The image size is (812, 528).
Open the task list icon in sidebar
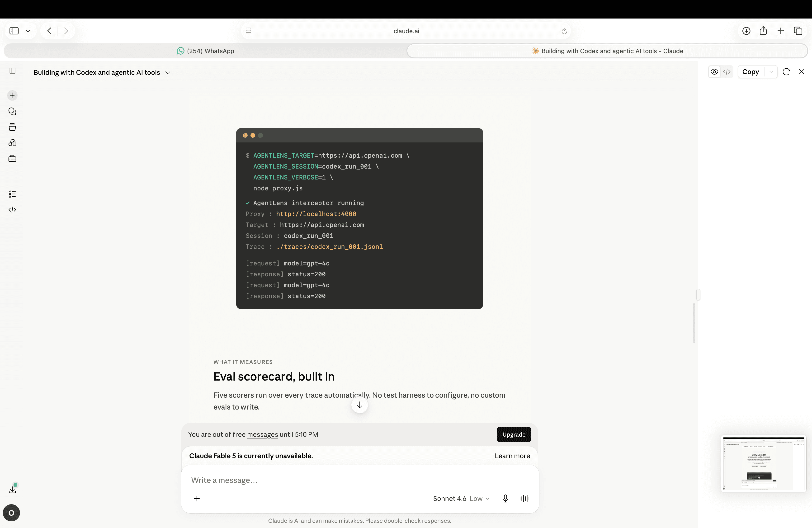coord(12,194)
